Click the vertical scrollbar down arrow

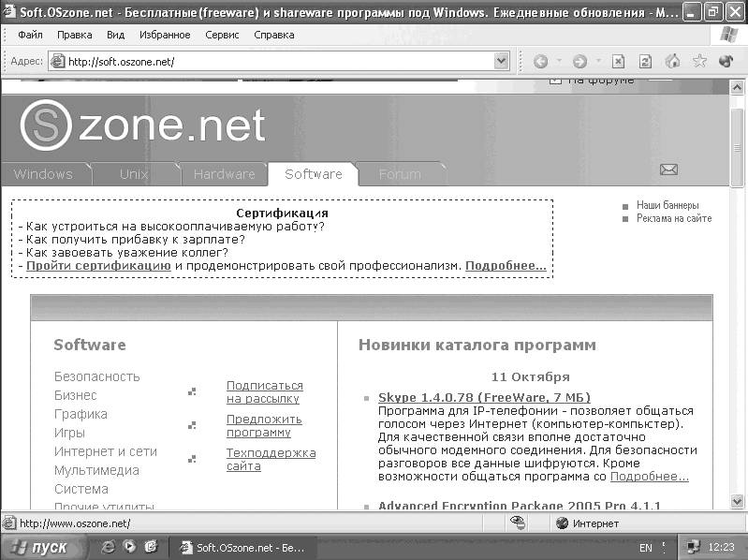coord(737,501)
